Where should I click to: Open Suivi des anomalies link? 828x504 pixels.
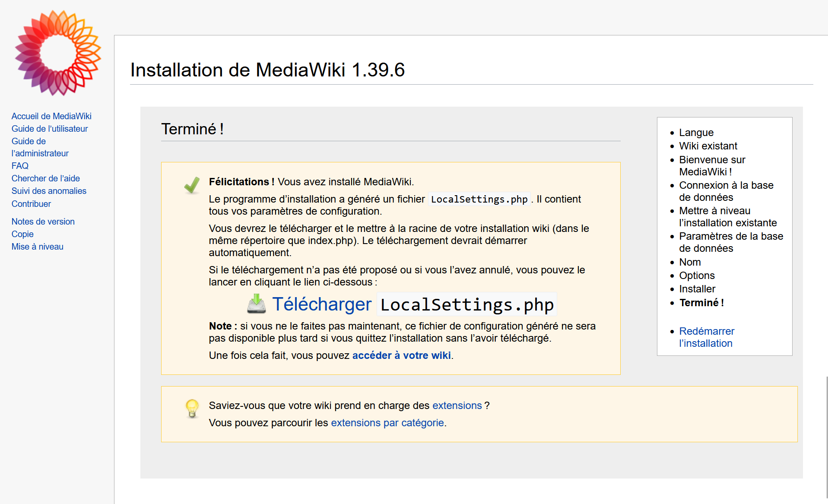coord(49,191)
